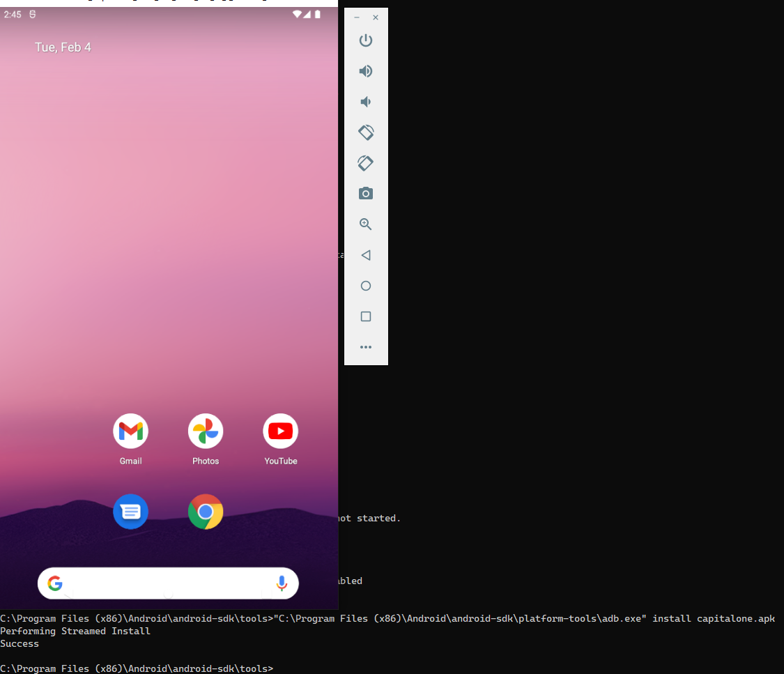Rotate the emulator right
The image size is (784, 674).
click(365, 163)
